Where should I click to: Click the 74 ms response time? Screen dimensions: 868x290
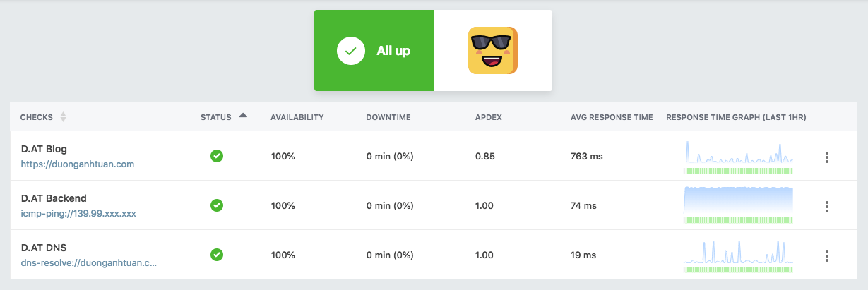point(584,206)
